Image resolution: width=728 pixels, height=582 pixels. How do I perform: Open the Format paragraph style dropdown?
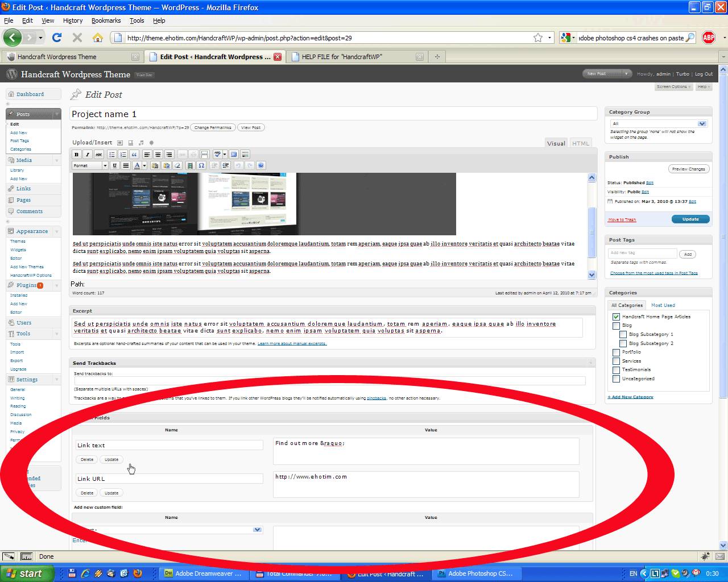(x=90, y=166)
